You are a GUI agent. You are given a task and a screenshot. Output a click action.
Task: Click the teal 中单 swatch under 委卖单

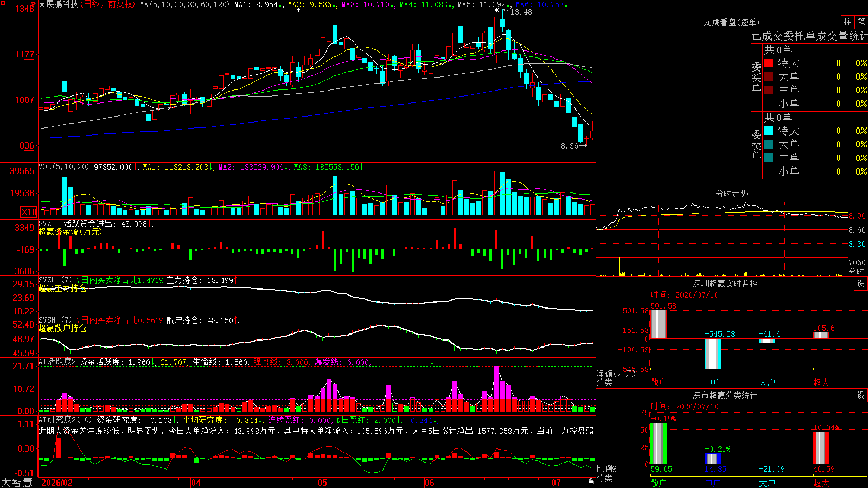tap(768, 158)
